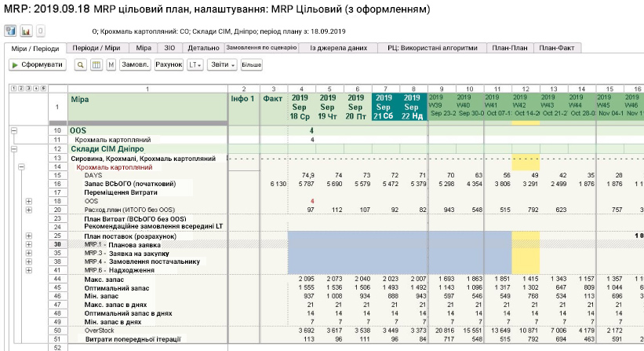The width and height of the screenshot is (644, 351).
Task: Click the table view icon above tabs
Action: 10,31
